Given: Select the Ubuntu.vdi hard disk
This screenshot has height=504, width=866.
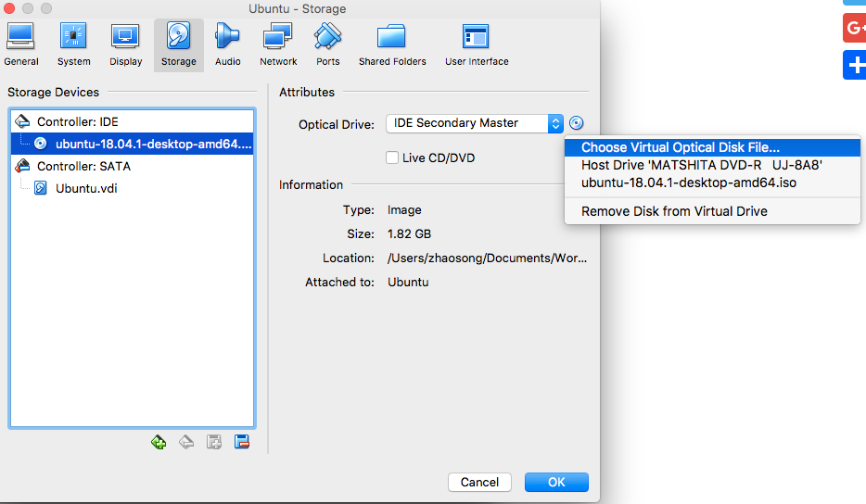Looking at the screenshot, I should point(132,188).
